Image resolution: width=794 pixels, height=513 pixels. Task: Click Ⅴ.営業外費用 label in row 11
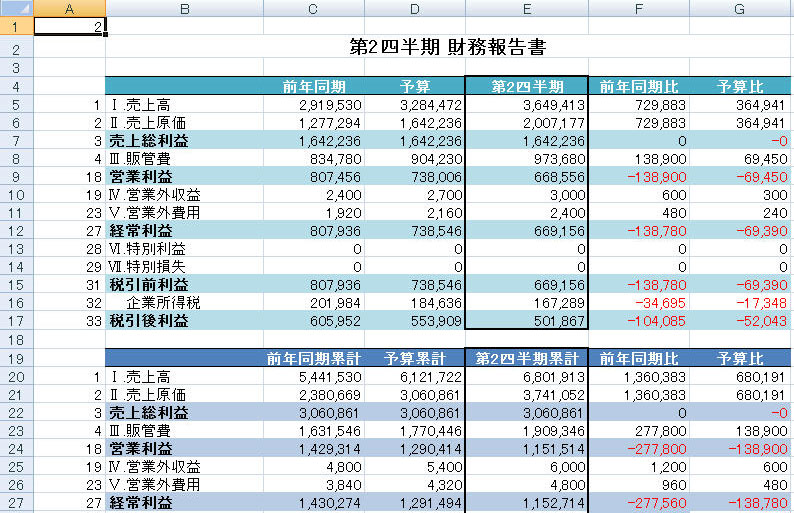(x=154, y=213)
